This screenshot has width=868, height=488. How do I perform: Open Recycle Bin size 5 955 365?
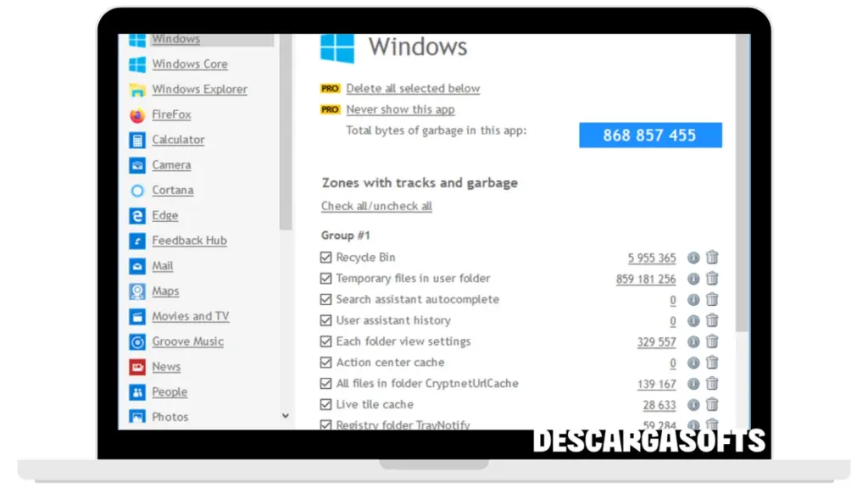(x=652, y=258)
